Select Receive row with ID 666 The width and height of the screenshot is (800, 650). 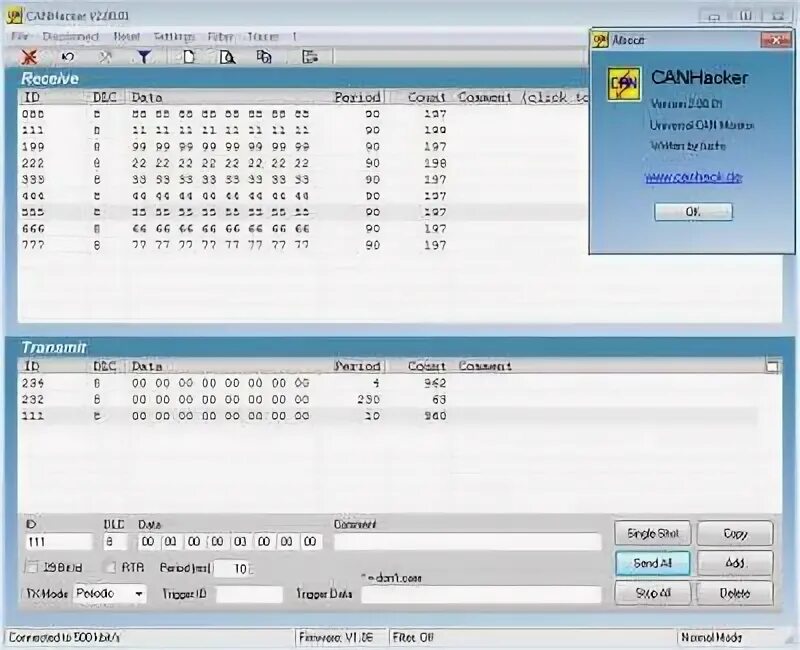(302, 229)
